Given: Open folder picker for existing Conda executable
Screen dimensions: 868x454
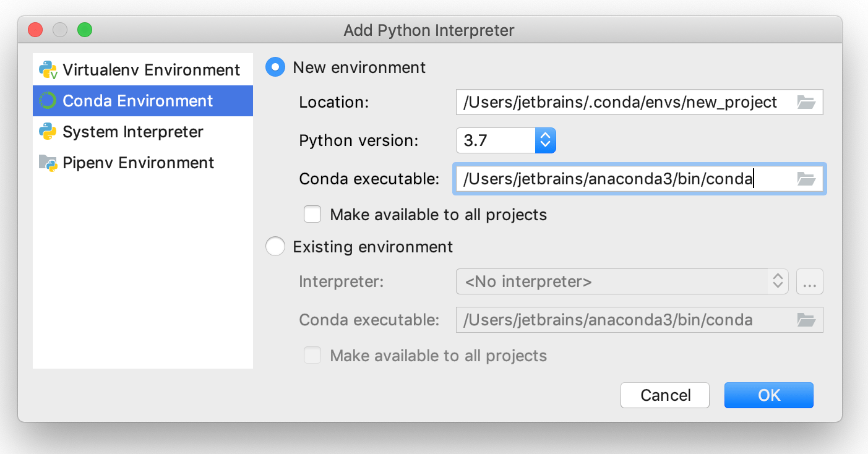Looking at the screenshot, I should pyautogui.click(x=806, y=320).
